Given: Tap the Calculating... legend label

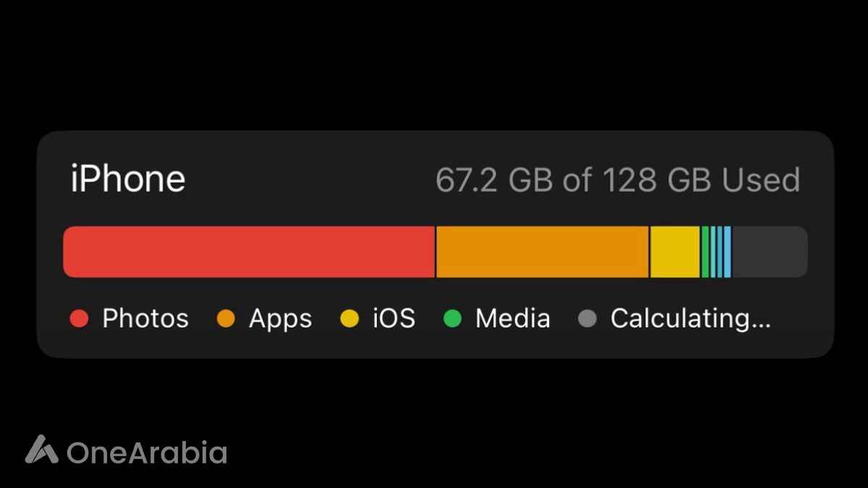Looking at the screenshot, I should [x=691, y=319].
